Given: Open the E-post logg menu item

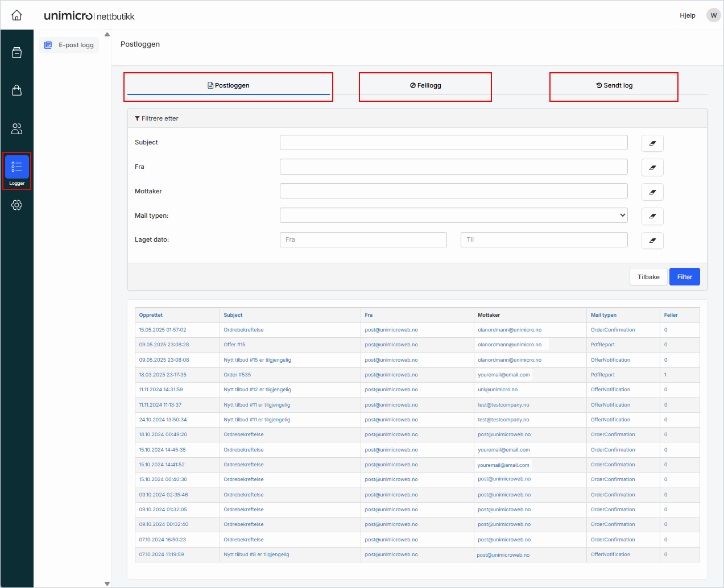Looking at the screenshot, I should (69, 45).
